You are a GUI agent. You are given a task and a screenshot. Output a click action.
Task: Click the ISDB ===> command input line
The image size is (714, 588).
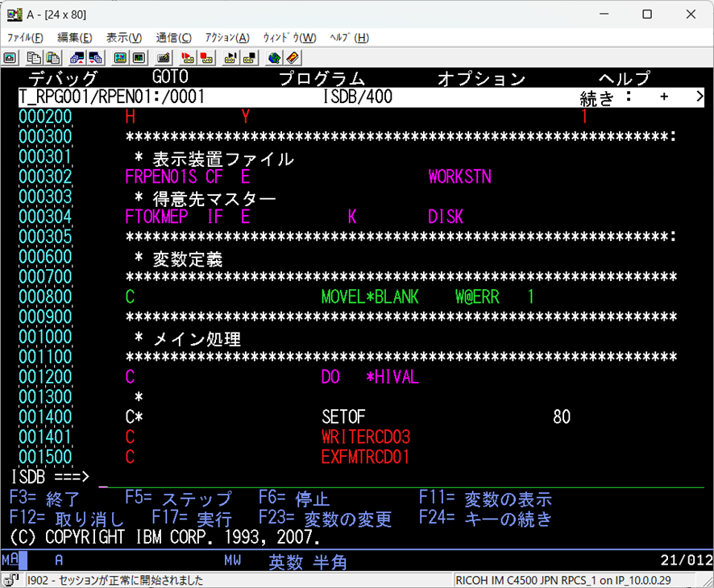[x=401, y=478]
